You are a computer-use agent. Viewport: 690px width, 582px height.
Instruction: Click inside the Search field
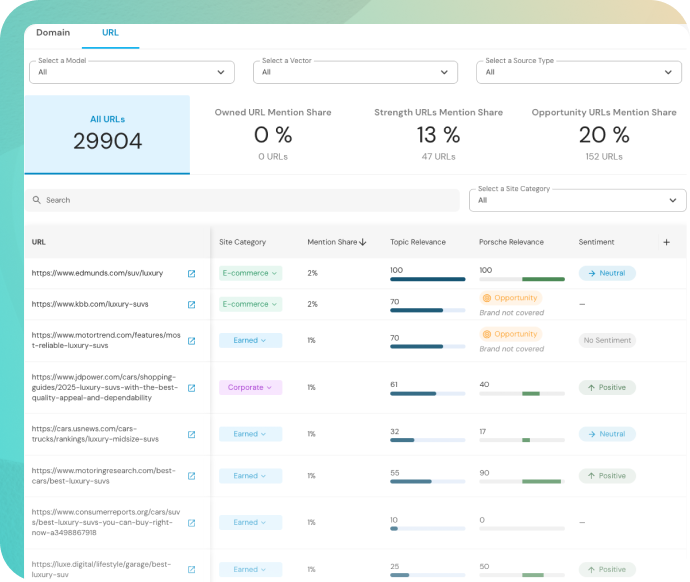pos(242,200)
